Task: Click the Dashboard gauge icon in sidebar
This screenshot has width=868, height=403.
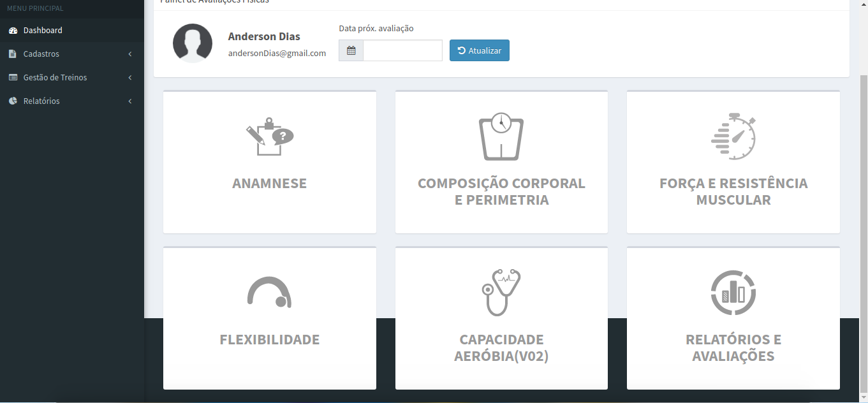Action: point(13,31)
